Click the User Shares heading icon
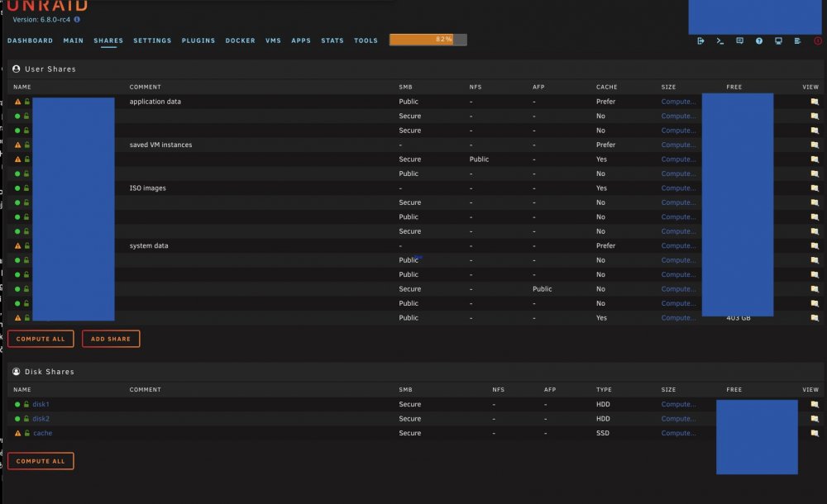Screen dimensions: 827x504 coord(17,69)
